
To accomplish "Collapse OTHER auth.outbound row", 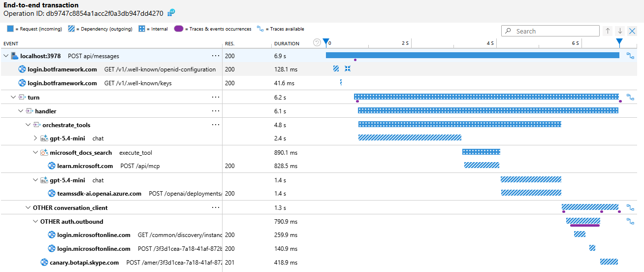I will point(35,222).
